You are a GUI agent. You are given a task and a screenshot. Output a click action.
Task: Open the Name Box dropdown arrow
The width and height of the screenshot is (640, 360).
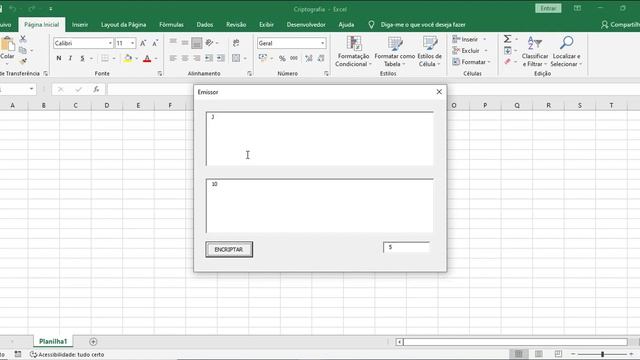click(x=31, y=89)
